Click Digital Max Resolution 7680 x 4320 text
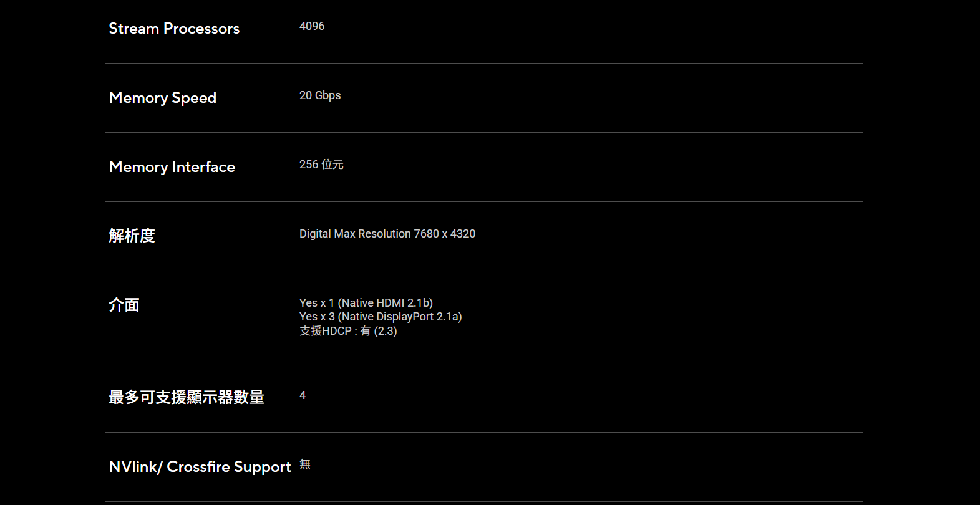Screen dimensions: 980x505 387,234
